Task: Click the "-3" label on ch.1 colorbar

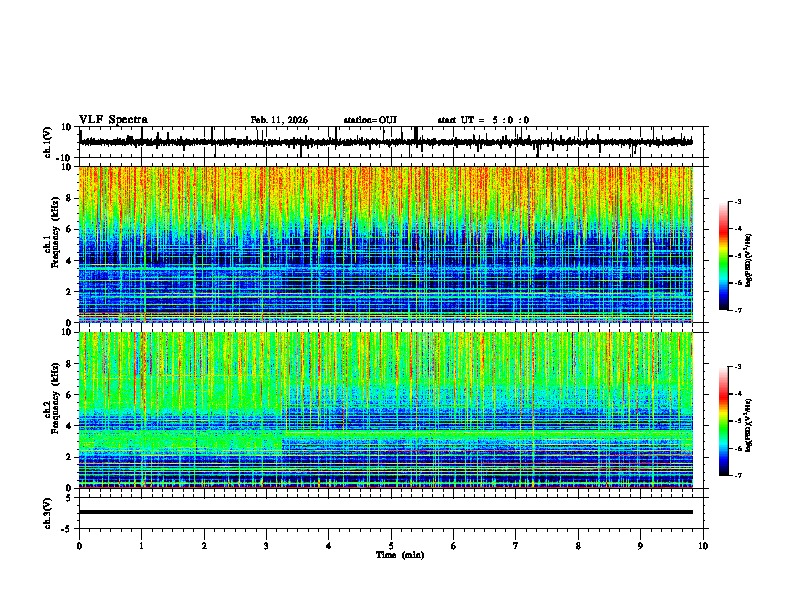Action: tap(738, 202)
